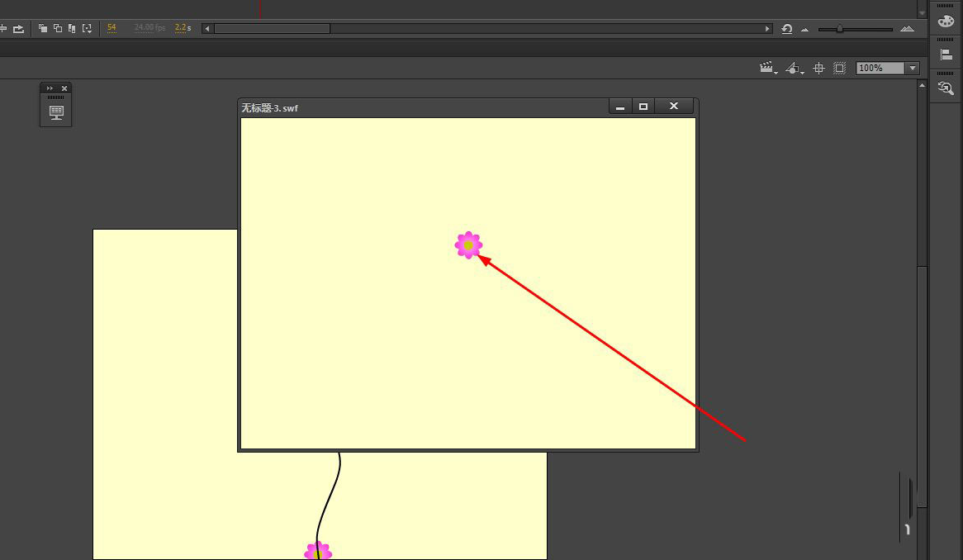The height and width of the screenshot is (560, 963).
Task: Open the Color panel
Action: point(946,21)
